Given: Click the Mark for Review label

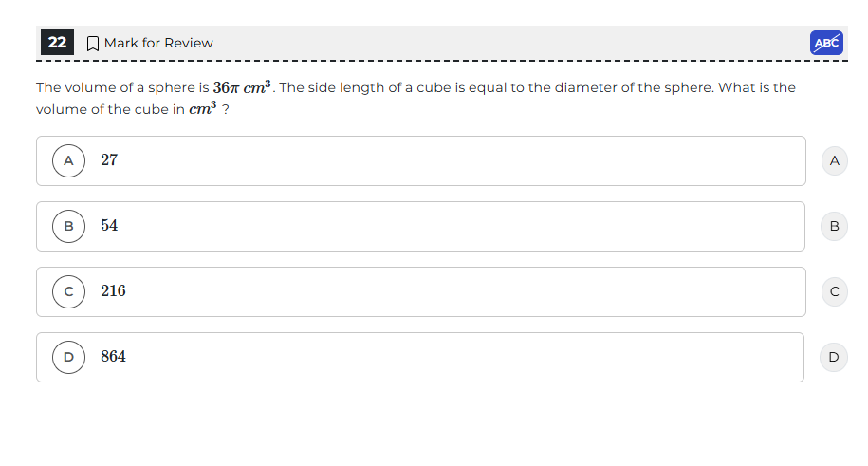Looking at the screenshot, I should pyautogui.click(x=158, y=43).
